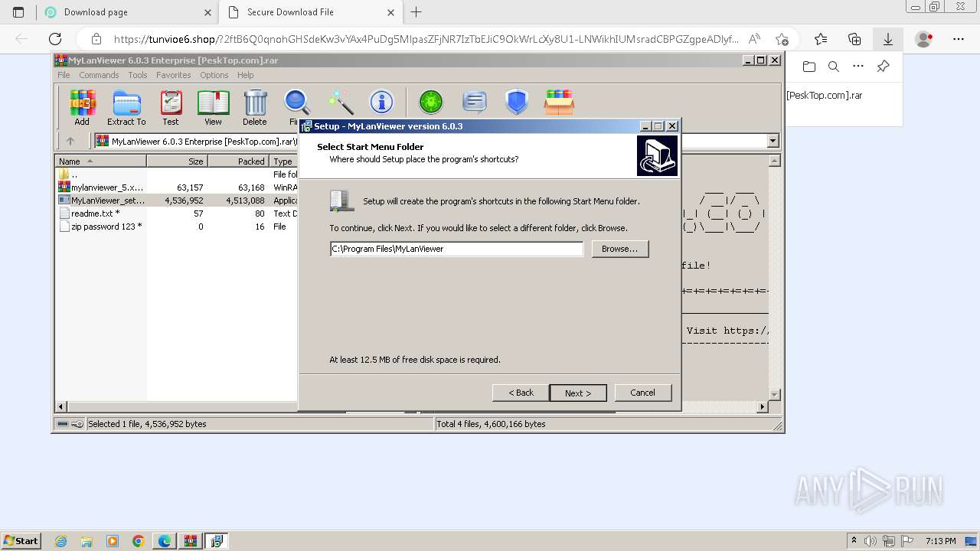Click the Add toolbar icon in WinRAR
Image resolution: width=980 pixels, height=551 pixels.
pyautogui.click(x=82, y=107)
